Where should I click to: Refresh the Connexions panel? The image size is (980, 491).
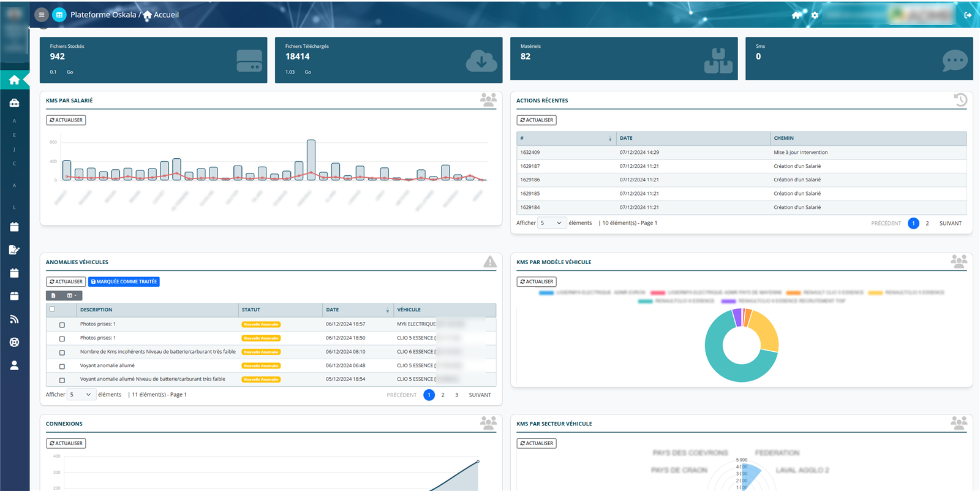66,443
